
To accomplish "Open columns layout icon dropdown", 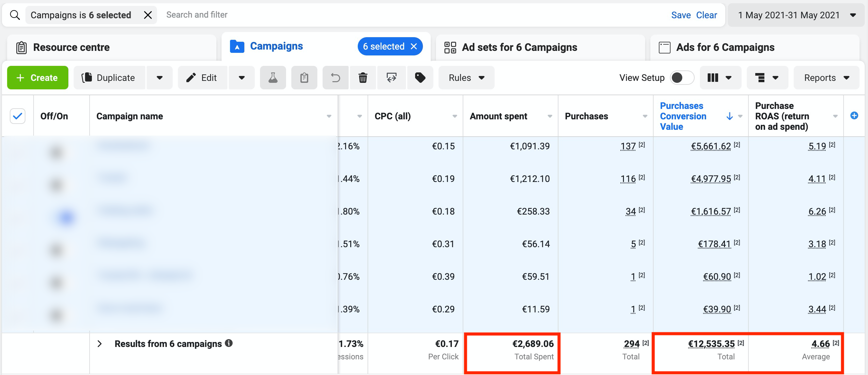I will coord(720,78).
